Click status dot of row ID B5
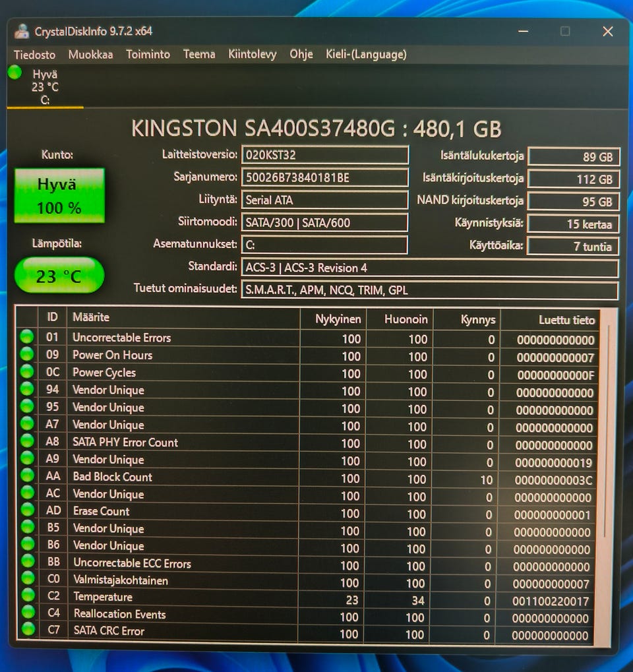Image resolution: width=633 pixels, height=672 pixels. point(28,527)
